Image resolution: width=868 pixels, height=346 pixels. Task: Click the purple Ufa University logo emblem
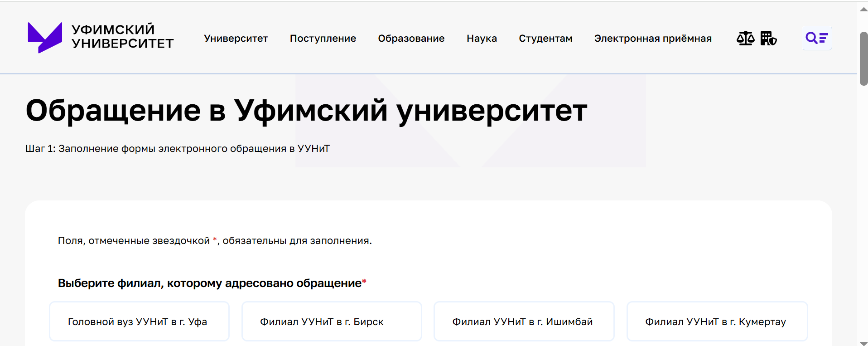point(44,37)
